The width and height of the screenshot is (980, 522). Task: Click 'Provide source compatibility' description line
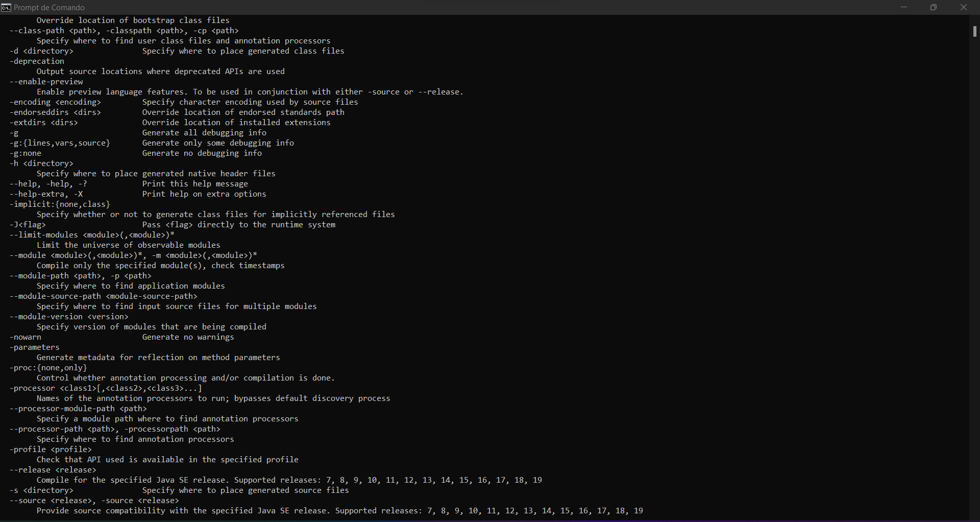(x=340, y=511)
